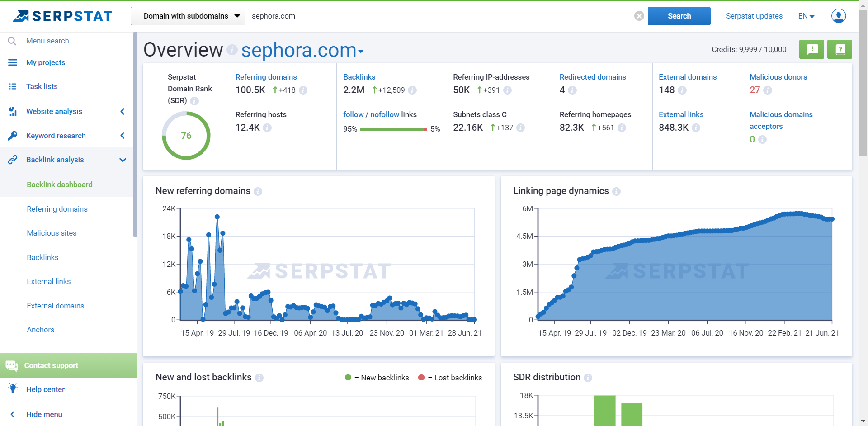Click the green feedback exclamation icon

click(x=811, y=49)
